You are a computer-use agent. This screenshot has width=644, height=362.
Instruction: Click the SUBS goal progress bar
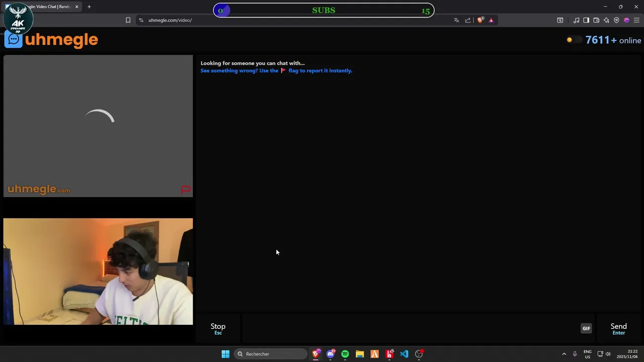[x=324, y=10]
